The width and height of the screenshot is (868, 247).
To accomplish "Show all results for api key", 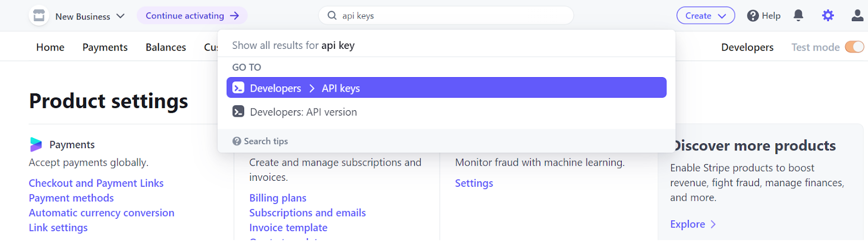I will click(x=293, y=46).
